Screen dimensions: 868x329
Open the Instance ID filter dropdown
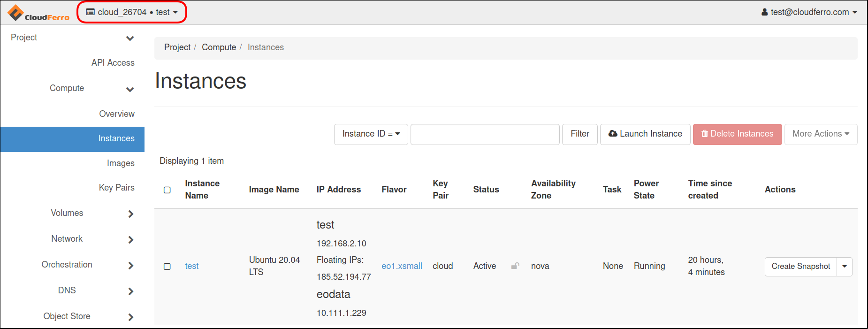pos(371,134)
